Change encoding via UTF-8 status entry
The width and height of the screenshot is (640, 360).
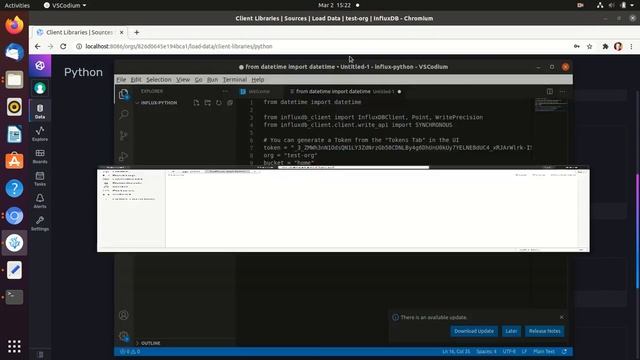[x=509, y=351]
